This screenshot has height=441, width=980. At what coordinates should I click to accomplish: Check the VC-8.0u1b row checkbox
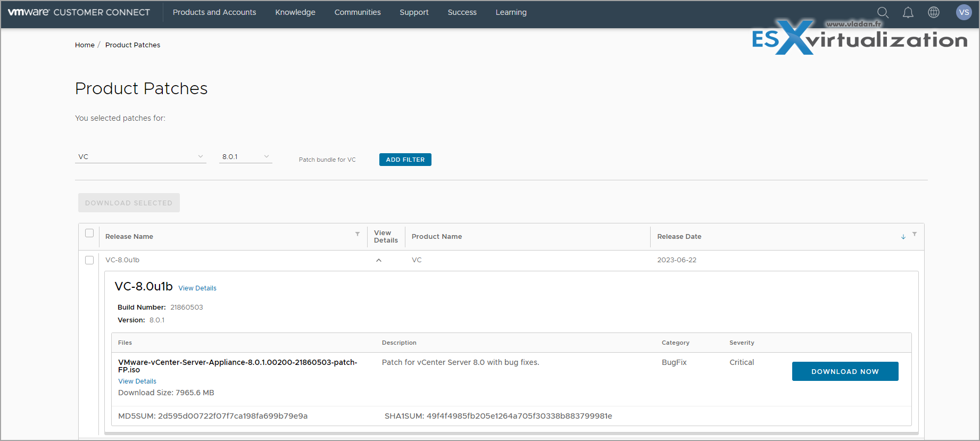coord(89,260)
